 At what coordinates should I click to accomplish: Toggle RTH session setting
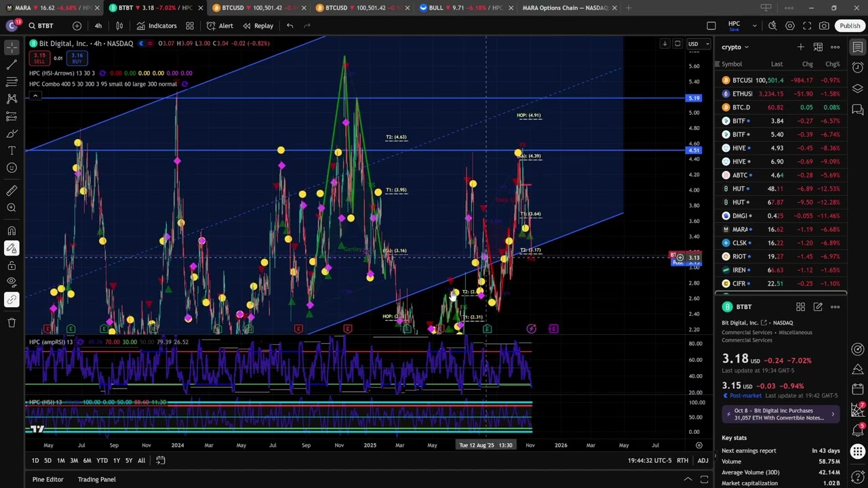682,460
